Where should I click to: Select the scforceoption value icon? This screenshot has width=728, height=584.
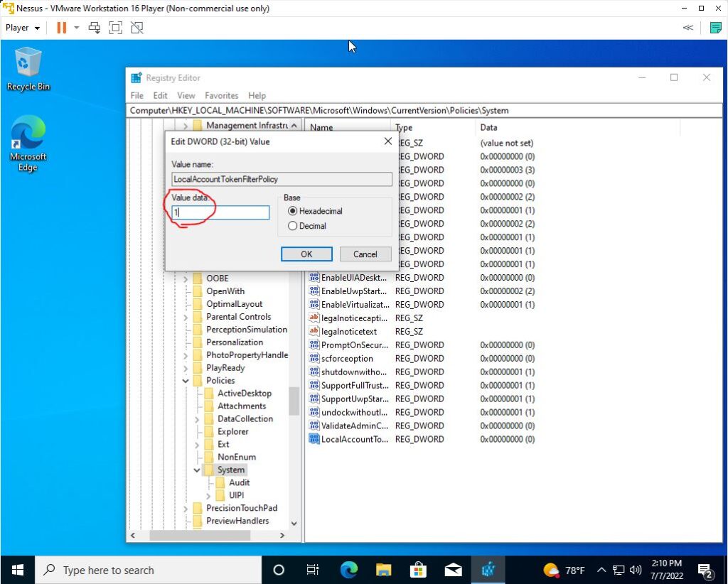click(314, 358)
